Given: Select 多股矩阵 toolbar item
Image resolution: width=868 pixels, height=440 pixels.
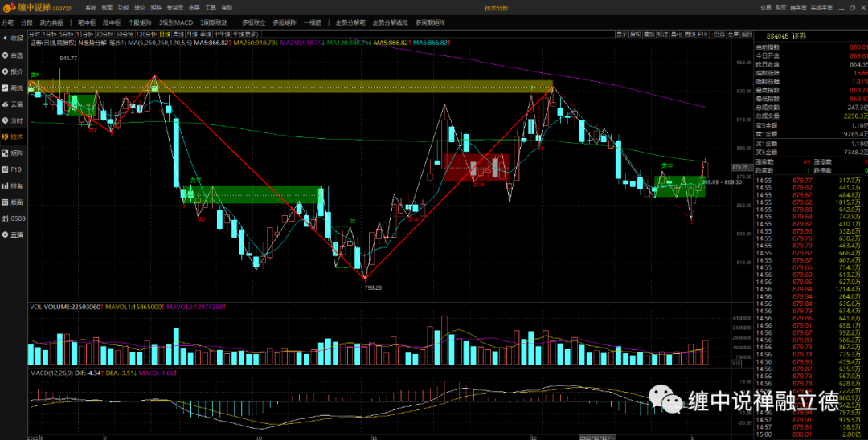Looking at the screenshot, I should [285, 22].
